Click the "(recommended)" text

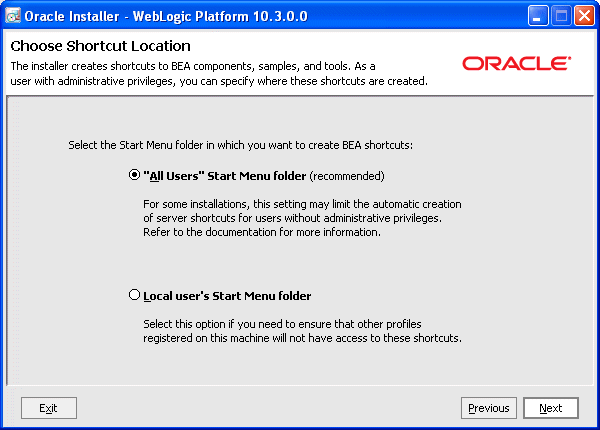pyautogui.click(x=347, y=176)
